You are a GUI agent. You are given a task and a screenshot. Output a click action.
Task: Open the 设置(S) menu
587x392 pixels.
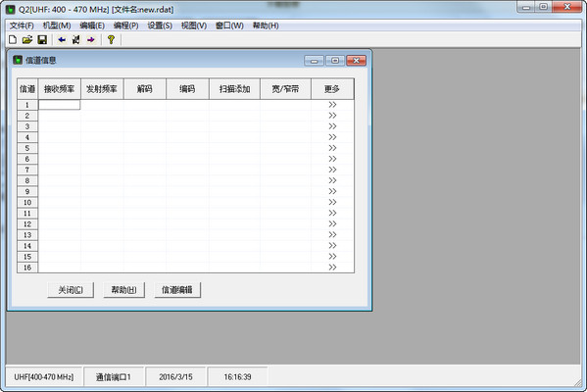tap(160, 25)
